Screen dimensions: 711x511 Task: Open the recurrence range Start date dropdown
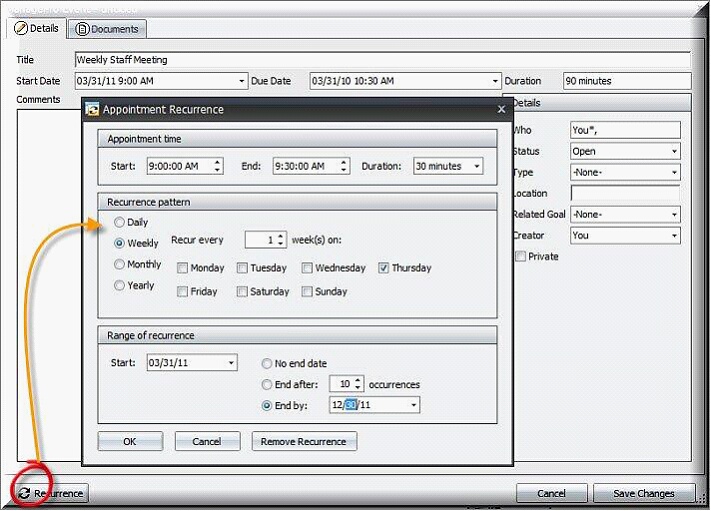click(231, 363)
